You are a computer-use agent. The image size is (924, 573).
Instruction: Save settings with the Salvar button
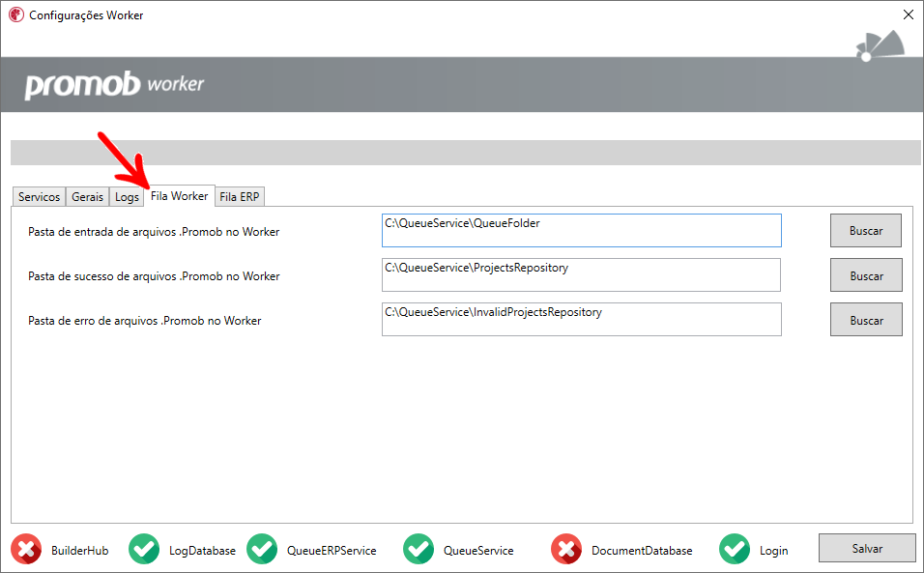pyautogui.click(x=867, y=548)
